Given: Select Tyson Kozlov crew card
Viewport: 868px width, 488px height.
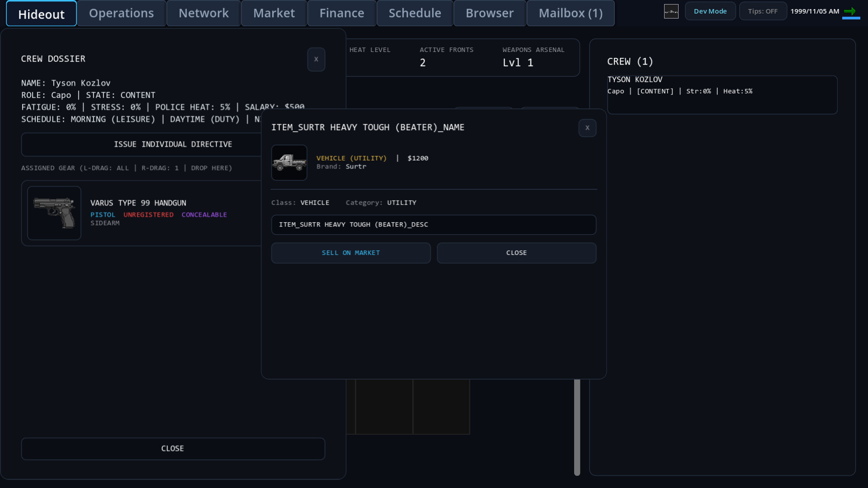Looking at the screenshot, I should click(722, 94).
